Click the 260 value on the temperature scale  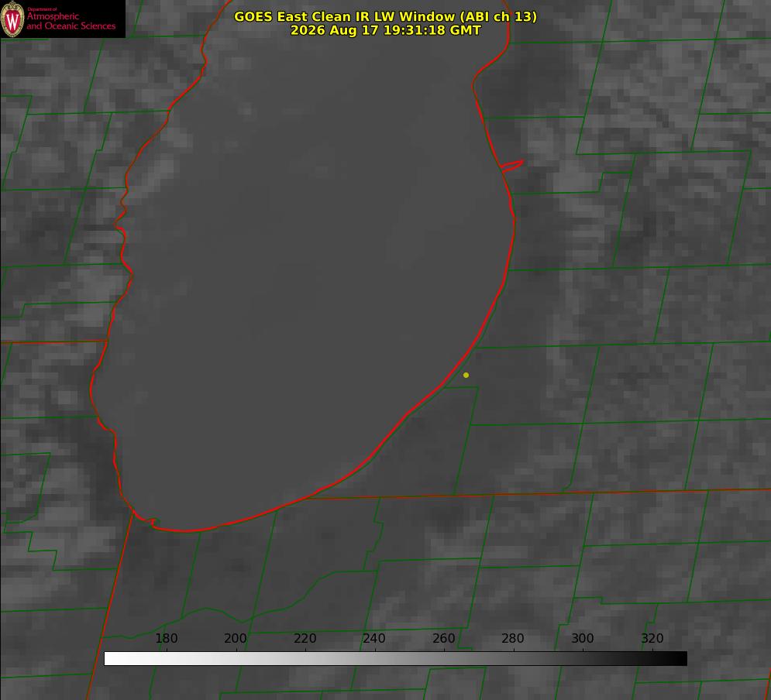[443, 638]
